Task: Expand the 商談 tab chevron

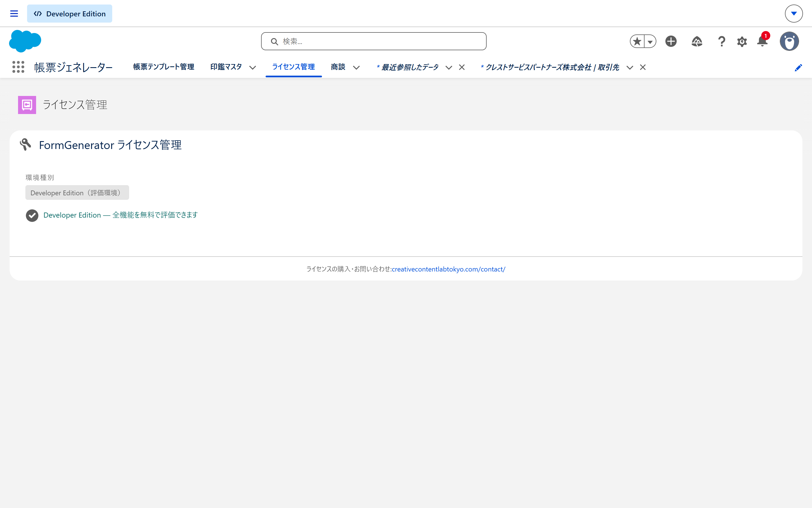Action: (x=356, y=67)
